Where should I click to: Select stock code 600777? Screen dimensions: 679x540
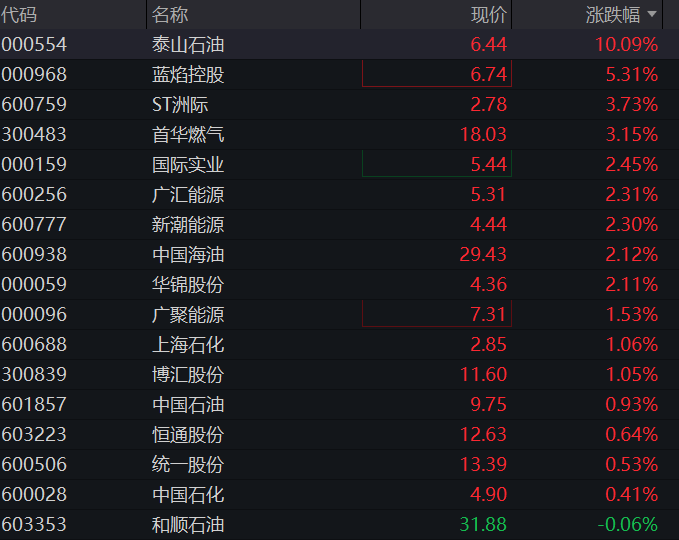tap(34, 224)
